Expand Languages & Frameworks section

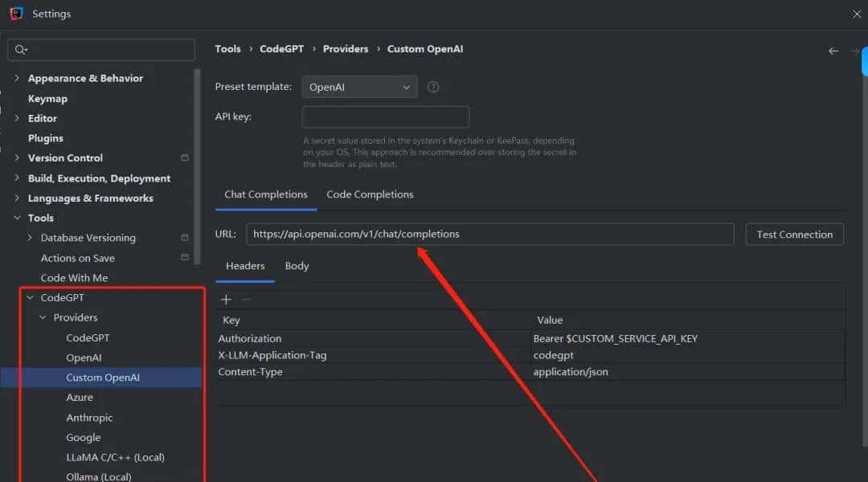click(17, 198)
